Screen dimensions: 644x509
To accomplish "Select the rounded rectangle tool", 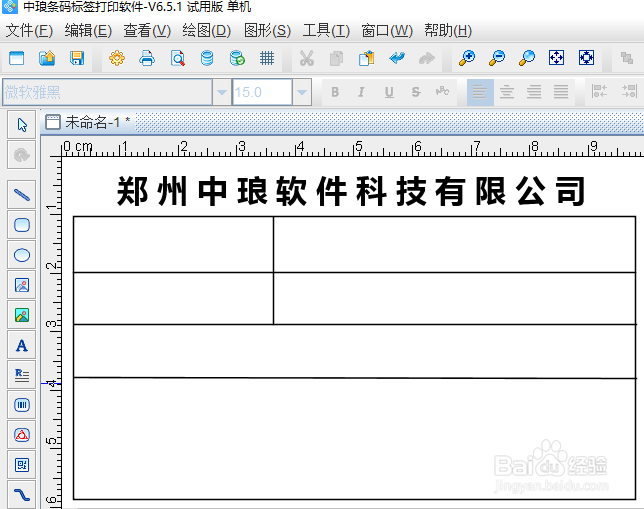I will [22, 225].
